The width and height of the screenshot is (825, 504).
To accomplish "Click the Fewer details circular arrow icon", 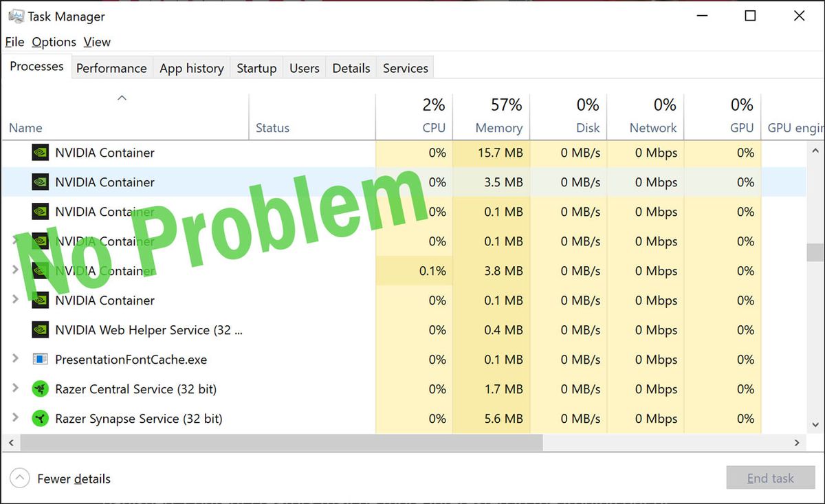I will tap(20, 478).
